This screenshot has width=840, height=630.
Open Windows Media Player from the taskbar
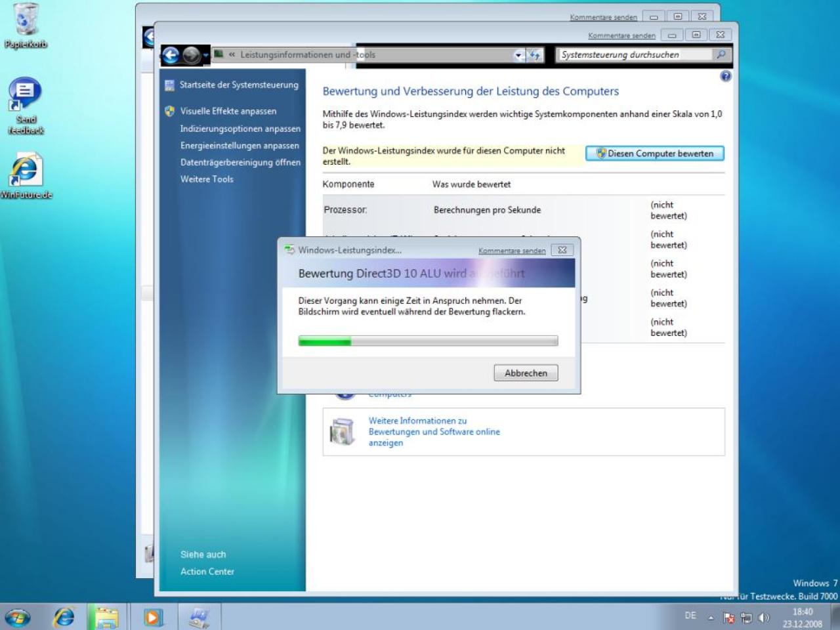[154, 617]
